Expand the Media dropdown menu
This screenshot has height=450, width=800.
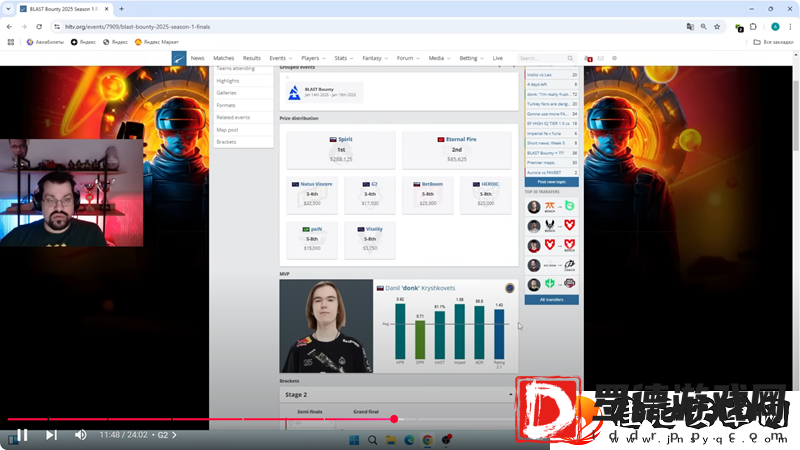[x=439, y=58]
